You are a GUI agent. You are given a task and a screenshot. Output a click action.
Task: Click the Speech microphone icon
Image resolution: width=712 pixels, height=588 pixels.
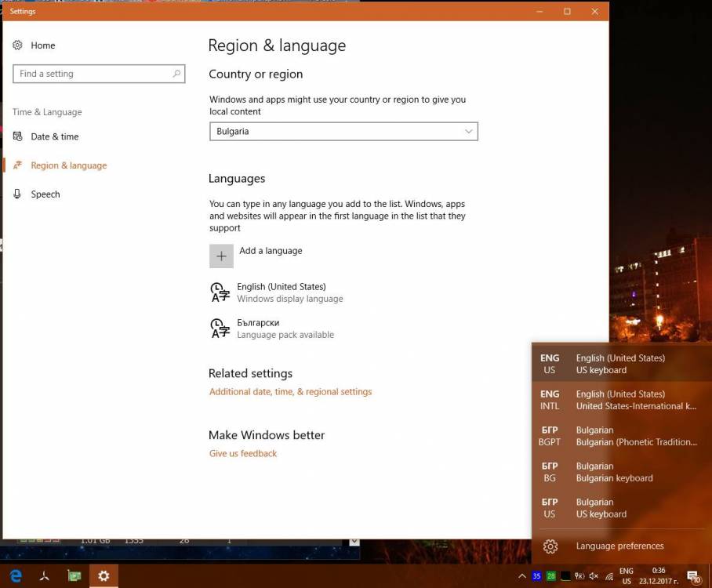pos(17,194)
